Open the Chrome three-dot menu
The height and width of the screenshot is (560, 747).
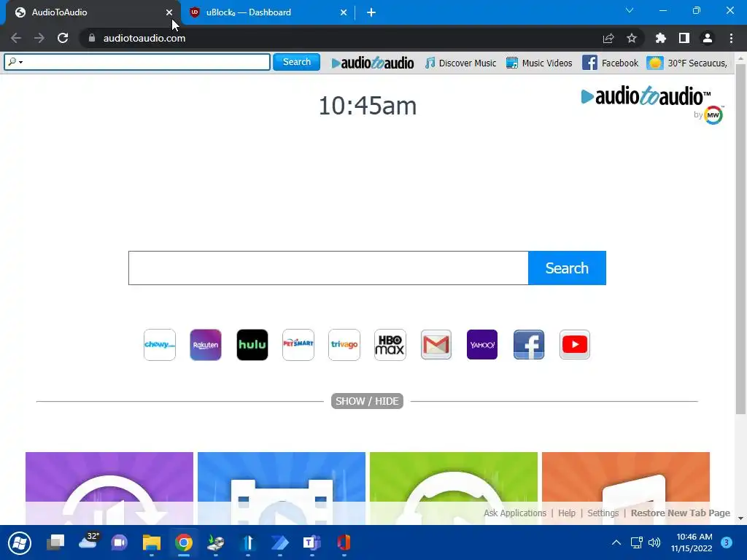[x=731, y=38]
